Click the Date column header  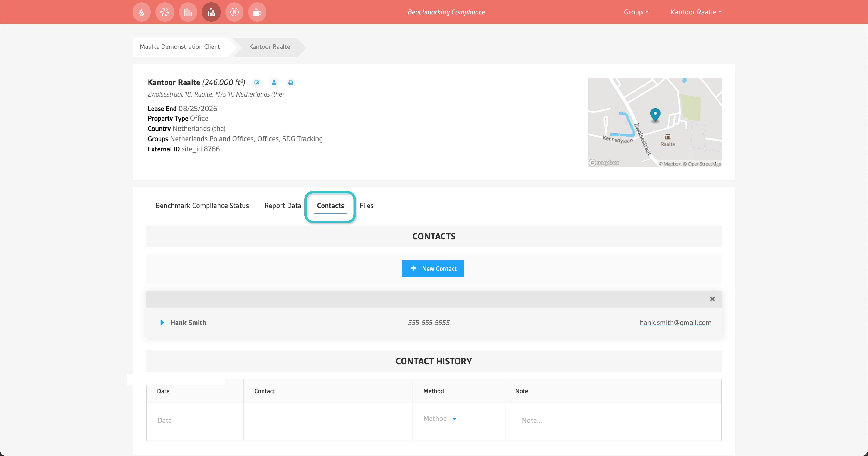pos(163,391)
